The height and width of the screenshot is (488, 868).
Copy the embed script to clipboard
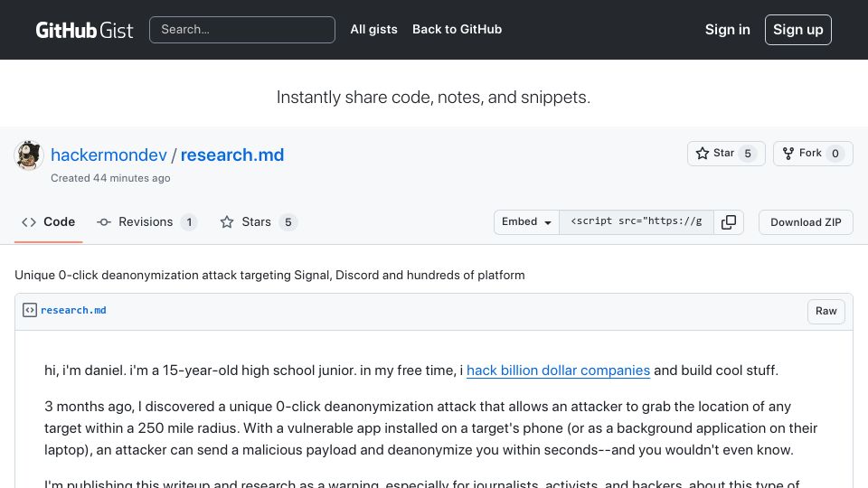729,222
